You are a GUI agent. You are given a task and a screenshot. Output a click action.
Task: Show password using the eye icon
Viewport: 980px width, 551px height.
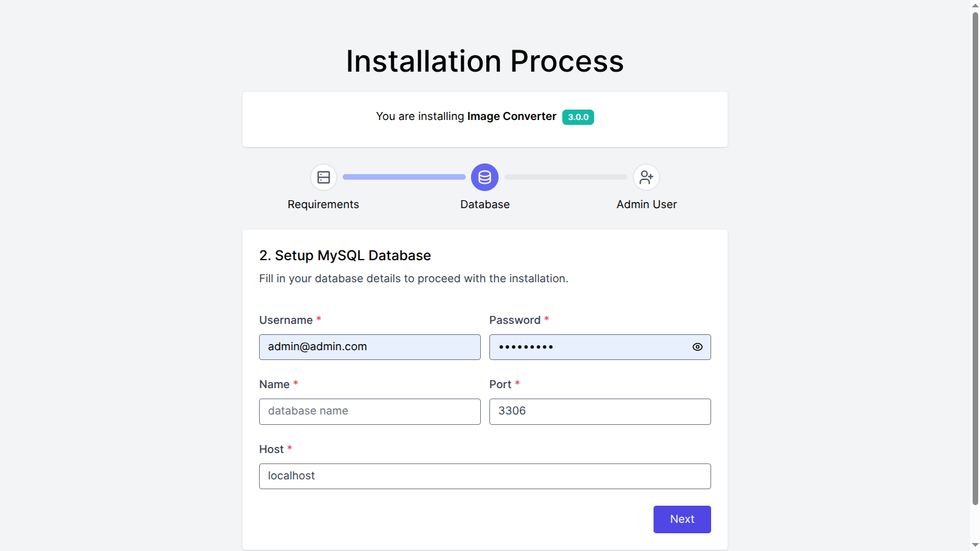coord(697,347)
